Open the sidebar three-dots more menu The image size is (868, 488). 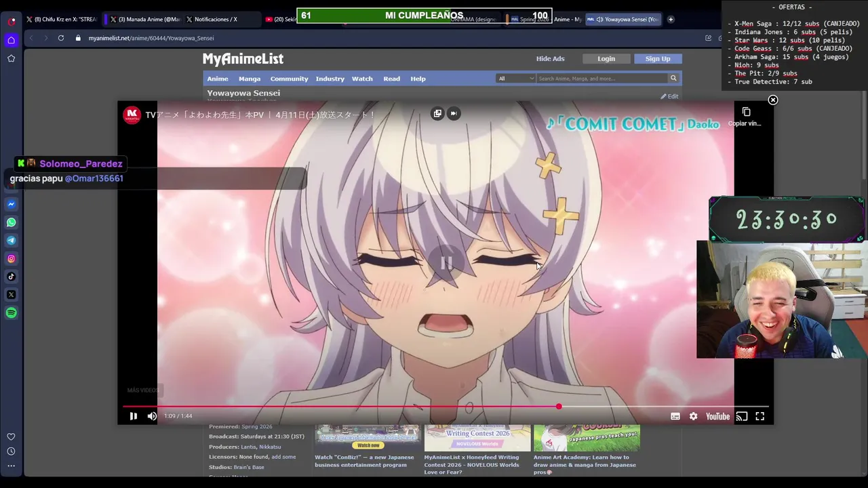[x=11, y=466]
